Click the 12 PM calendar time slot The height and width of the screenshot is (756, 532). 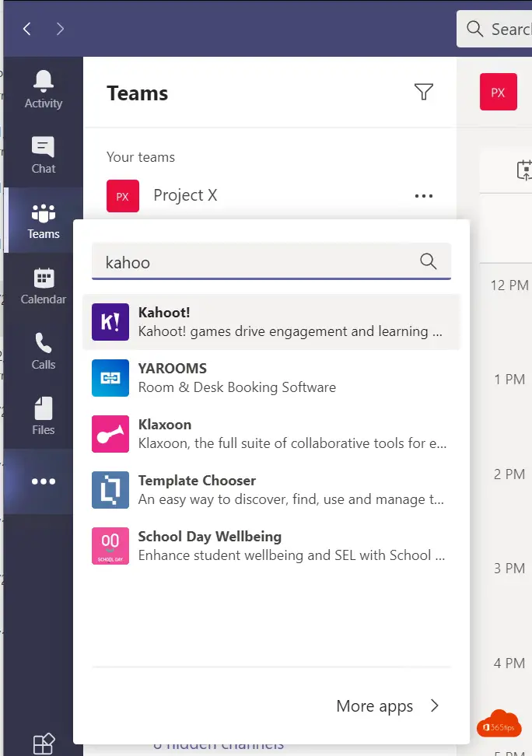(x=509, y=285)
